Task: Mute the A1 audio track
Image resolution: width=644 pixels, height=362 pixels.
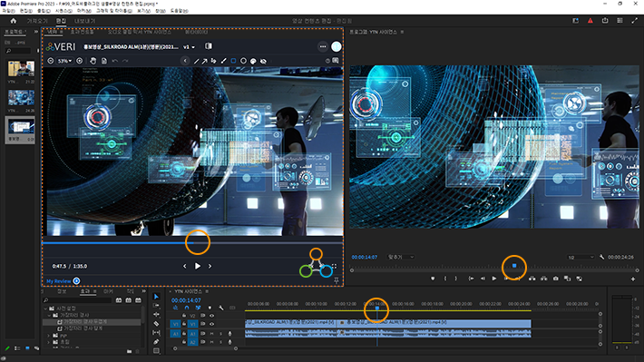Action: 212,334
